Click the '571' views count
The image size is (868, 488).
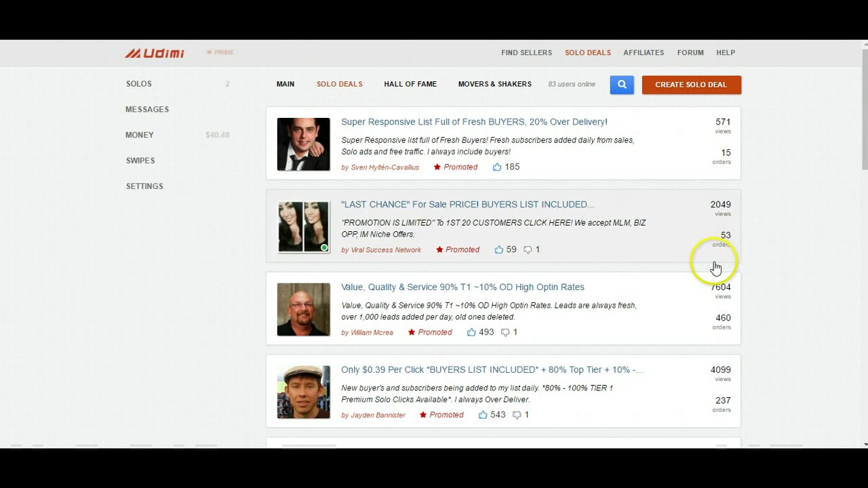(723, 122)
